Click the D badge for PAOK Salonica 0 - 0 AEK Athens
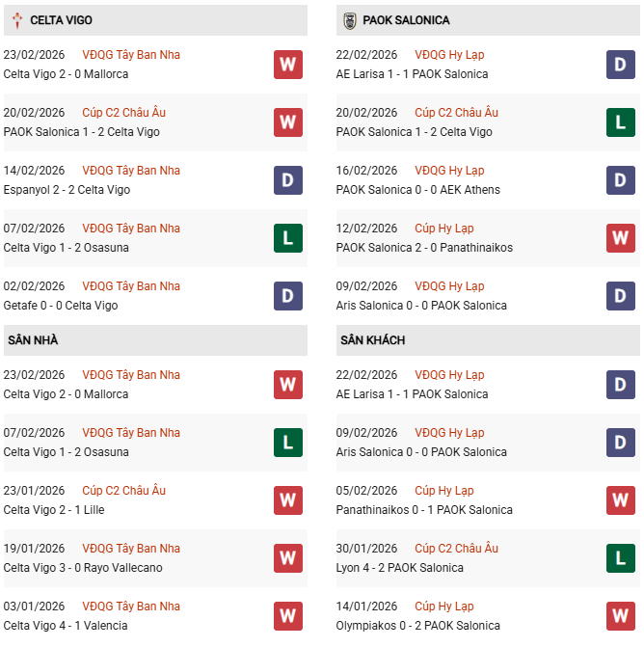This screenshot has width=644, height=647. point(621,180)
